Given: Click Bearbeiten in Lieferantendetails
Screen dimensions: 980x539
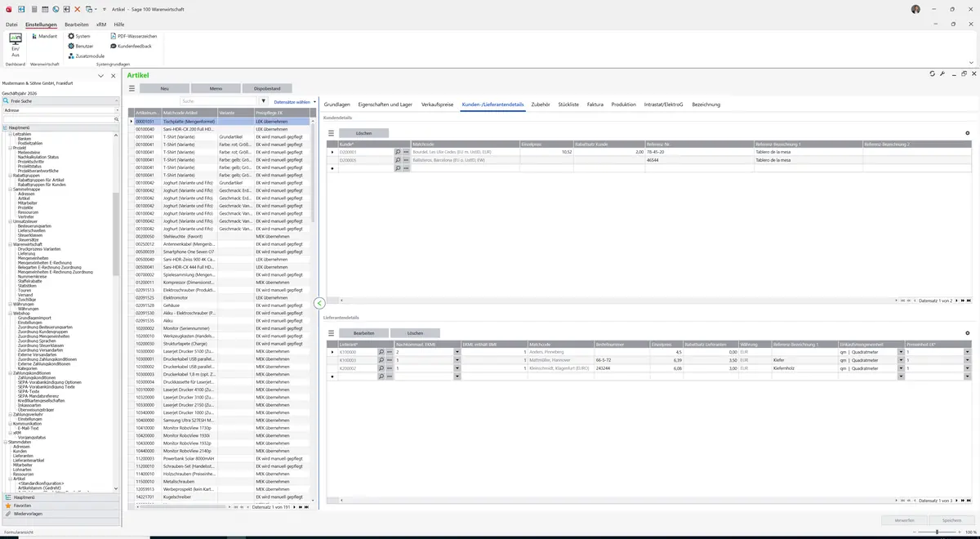Looking at the screenshot, I should point(364,333).
